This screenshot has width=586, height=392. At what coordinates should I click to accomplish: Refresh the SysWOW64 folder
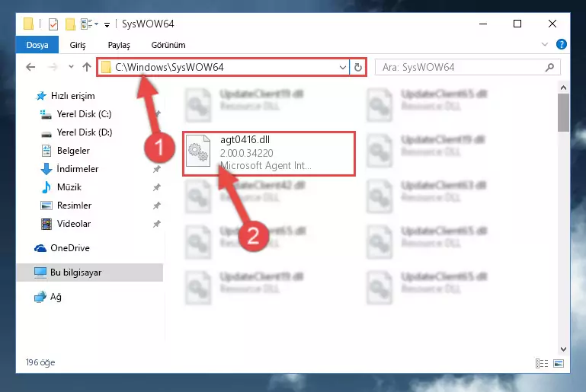coord(358,67)
